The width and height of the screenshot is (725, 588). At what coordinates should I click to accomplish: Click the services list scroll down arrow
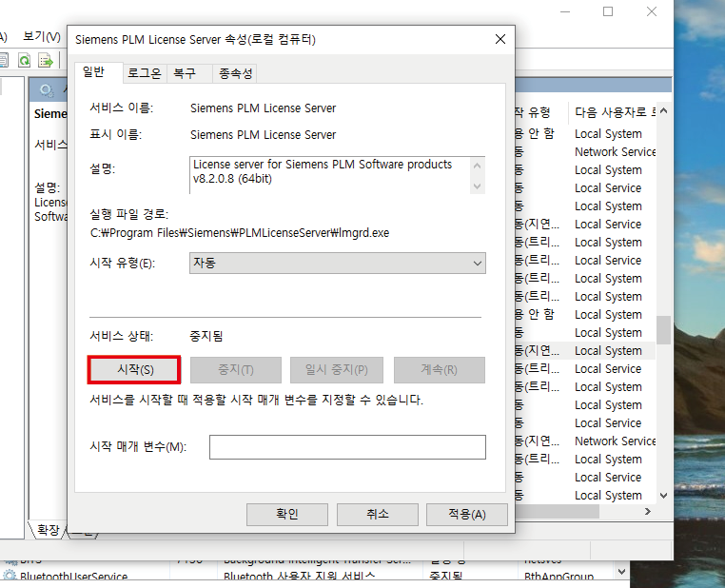663,496
